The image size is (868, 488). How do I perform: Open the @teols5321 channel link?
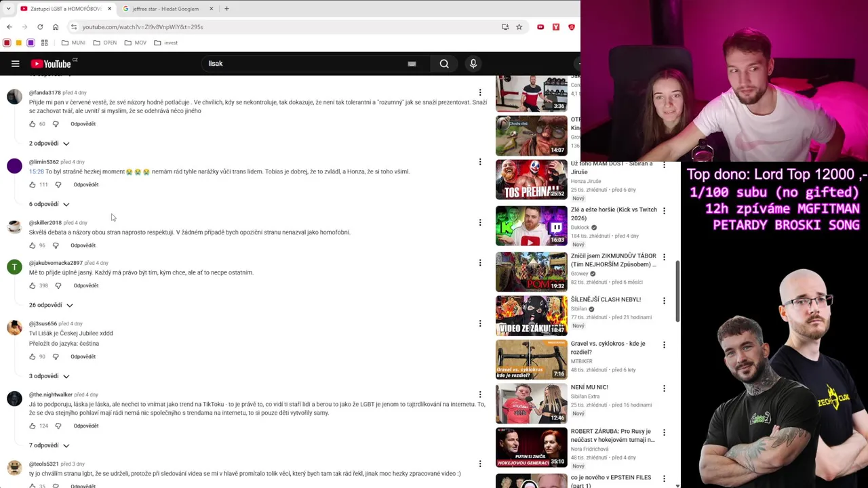tap(43, 464)
